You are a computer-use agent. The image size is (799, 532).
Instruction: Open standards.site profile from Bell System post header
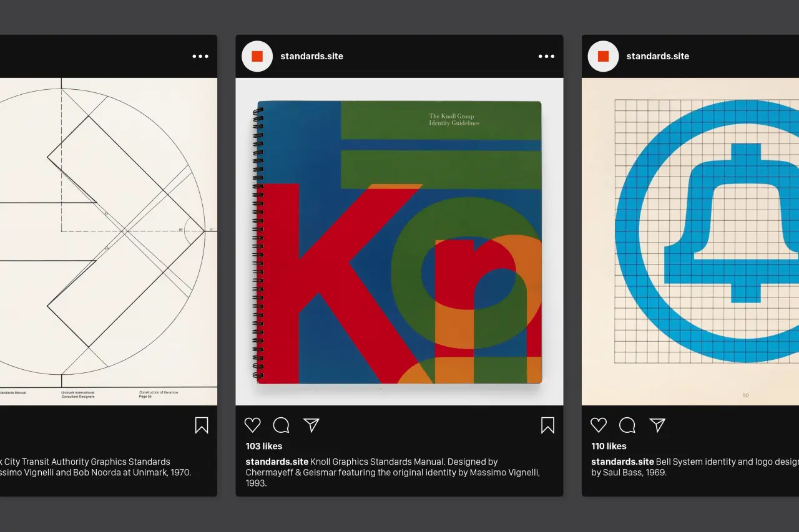658,56
